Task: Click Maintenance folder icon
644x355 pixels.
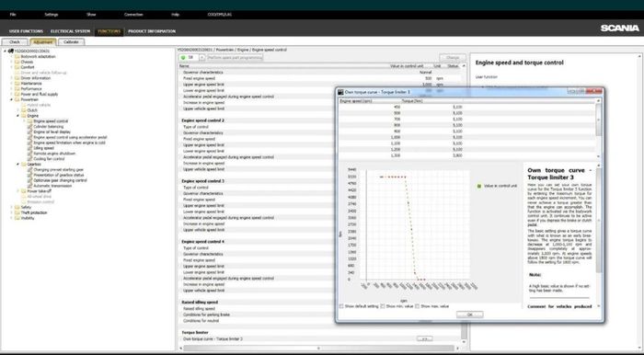Action: 17,84
